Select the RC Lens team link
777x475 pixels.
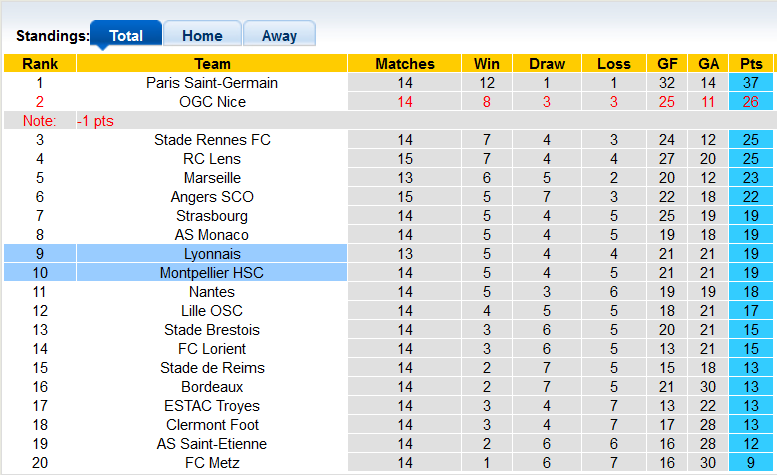[212, 159]
